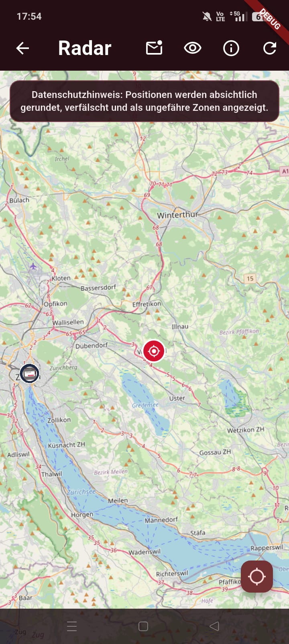Select the round profile marker near Zürich
Screen dimensions: 289x644
coord(30,373)
